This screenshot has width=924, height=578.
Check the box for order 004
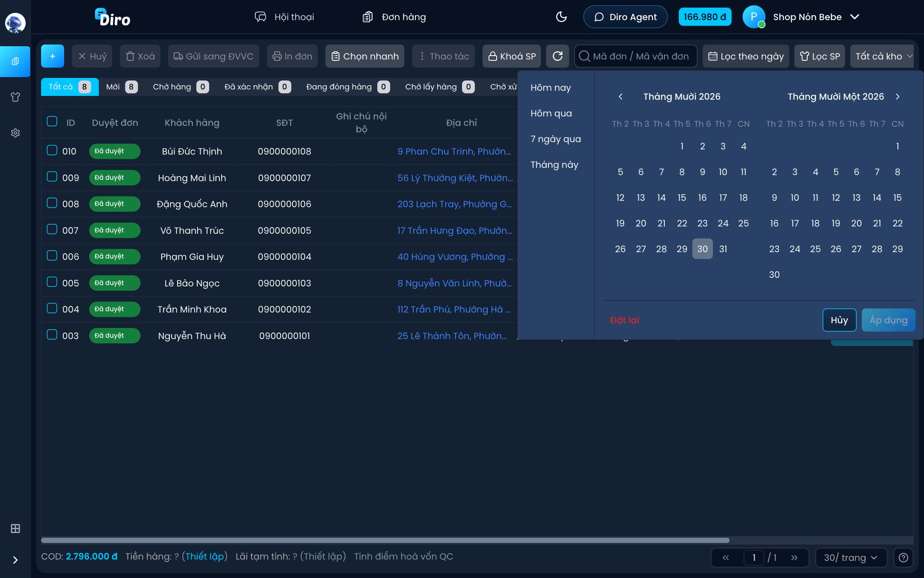(x=52, y=308)
